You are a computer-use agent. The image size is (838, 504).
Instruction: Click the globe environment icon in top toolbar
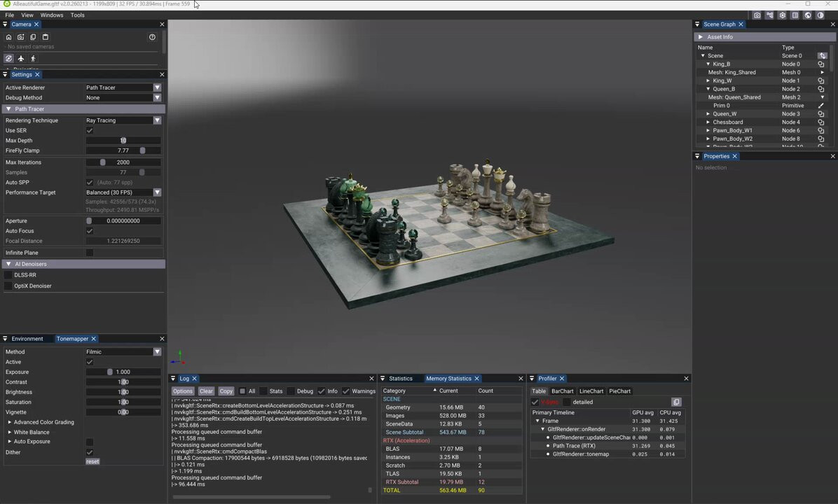click(x=808, y=15)
